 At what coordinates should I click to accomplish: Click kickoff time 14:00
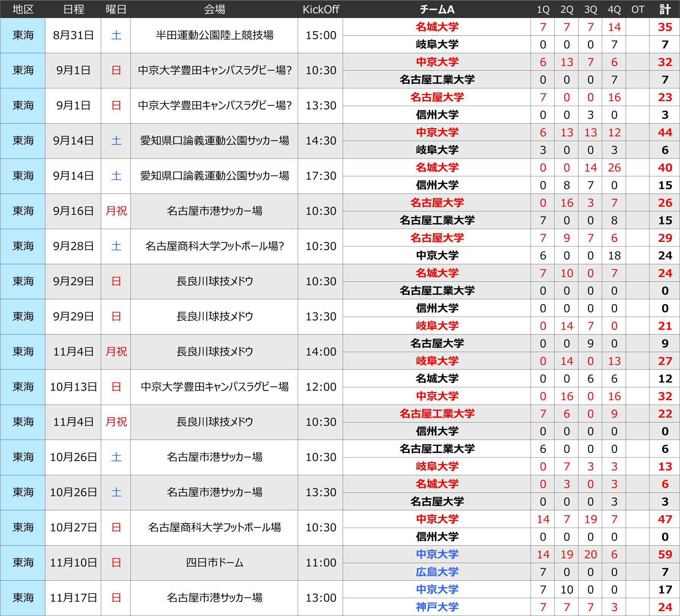coord(321,352)
